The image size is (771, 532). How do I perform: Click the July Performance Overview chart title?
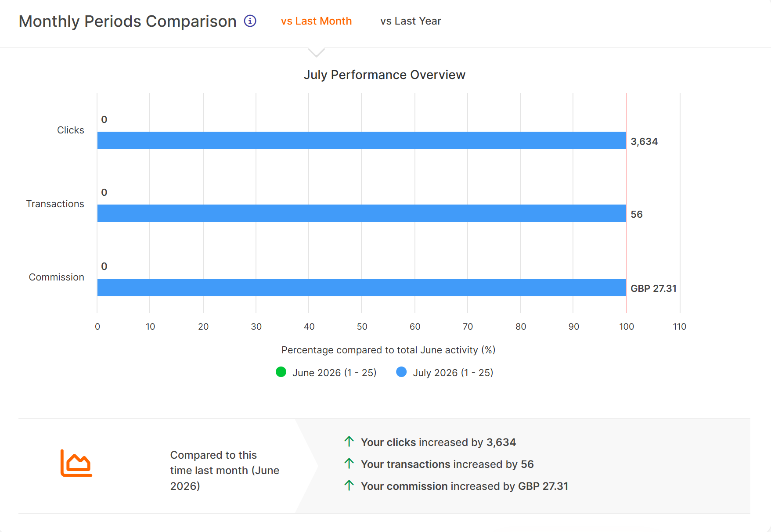pyautogui.click(x=384, y=75)
